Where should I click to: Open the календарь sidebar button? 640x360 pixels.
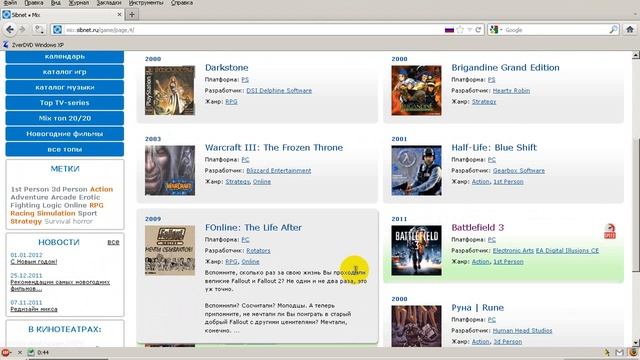(64, 57)
